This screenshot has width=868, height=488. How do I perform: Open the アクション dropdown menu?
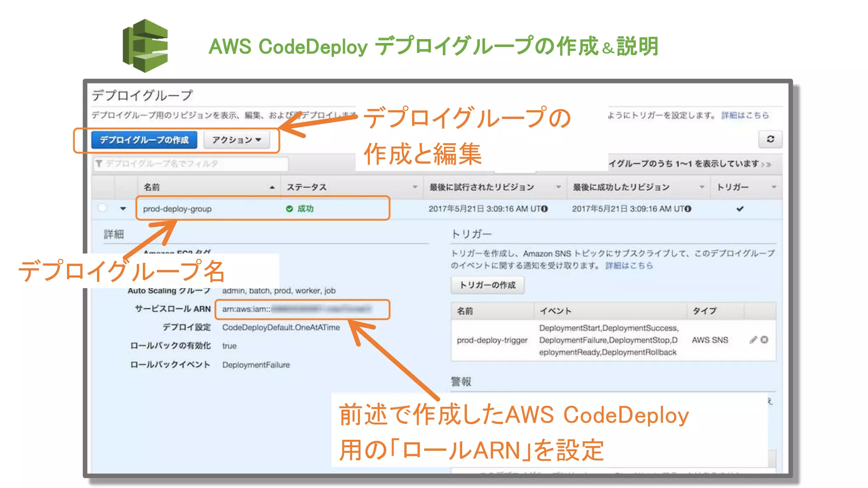[x=236, y=140]
